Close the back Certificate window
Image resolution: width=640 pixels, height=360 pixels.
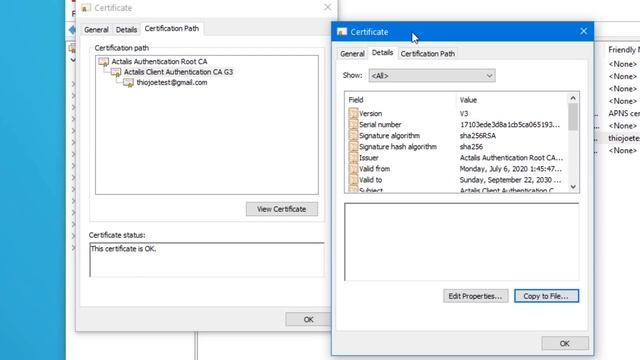pyautogui.click(x=327, y=7)
